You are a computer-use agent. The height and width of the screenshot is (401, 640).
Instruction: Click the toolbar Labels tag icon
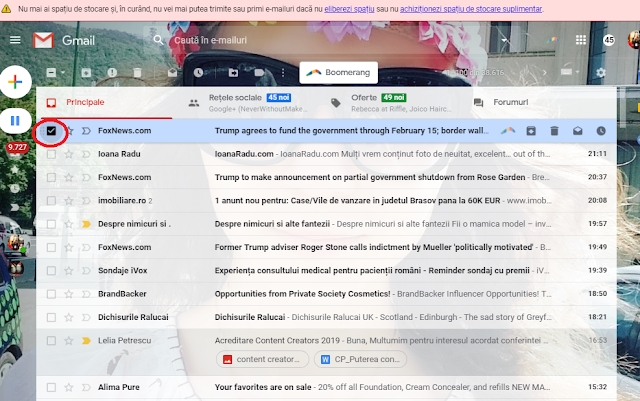pos(259,73)
